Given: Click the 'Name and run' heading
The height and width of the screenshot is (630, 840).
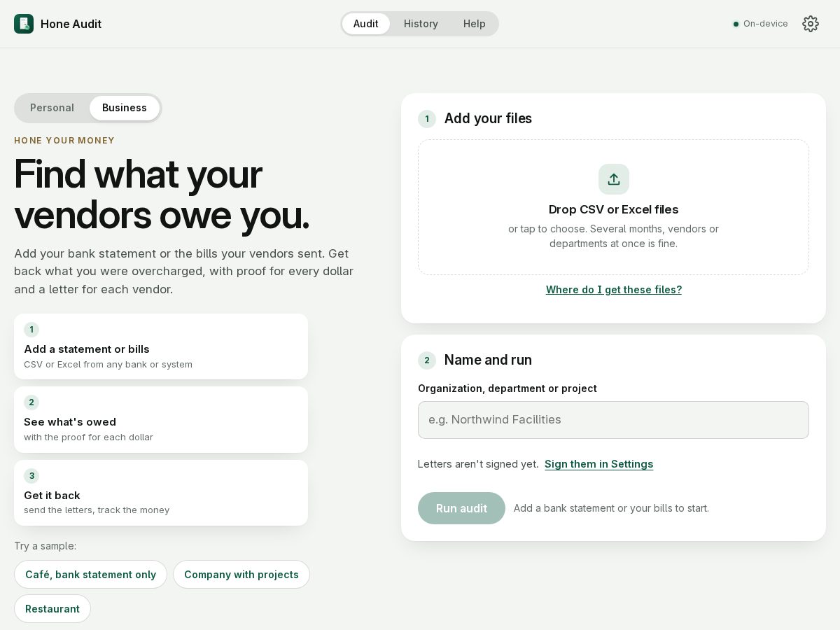Looking at the screenshot, I should (x=488, y=360).
